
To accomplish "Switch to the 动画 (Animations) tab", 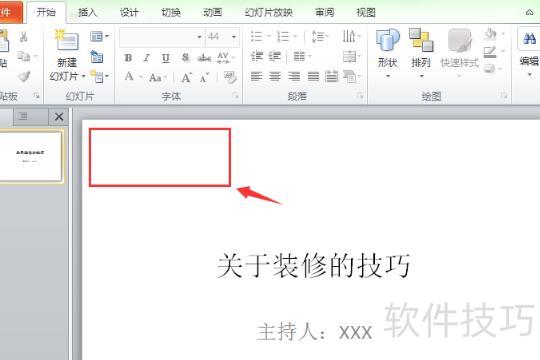I will tap(212, 13).
